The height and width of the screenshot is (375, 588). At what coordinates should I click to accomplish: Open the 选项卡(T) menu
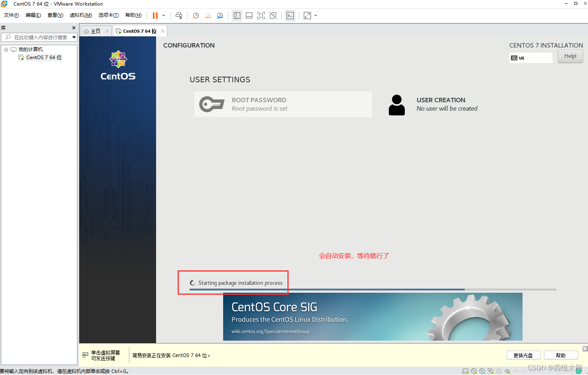(109, 15)
